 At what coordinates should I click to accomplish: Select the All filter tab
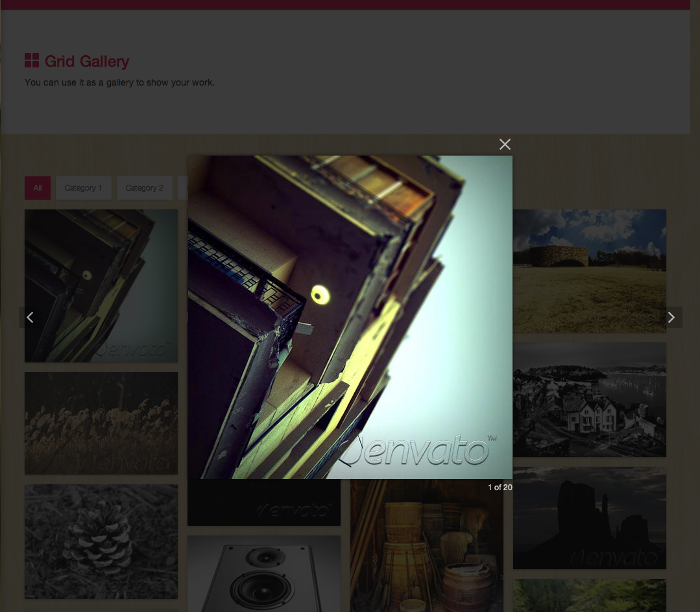click(x=38, y=188)
